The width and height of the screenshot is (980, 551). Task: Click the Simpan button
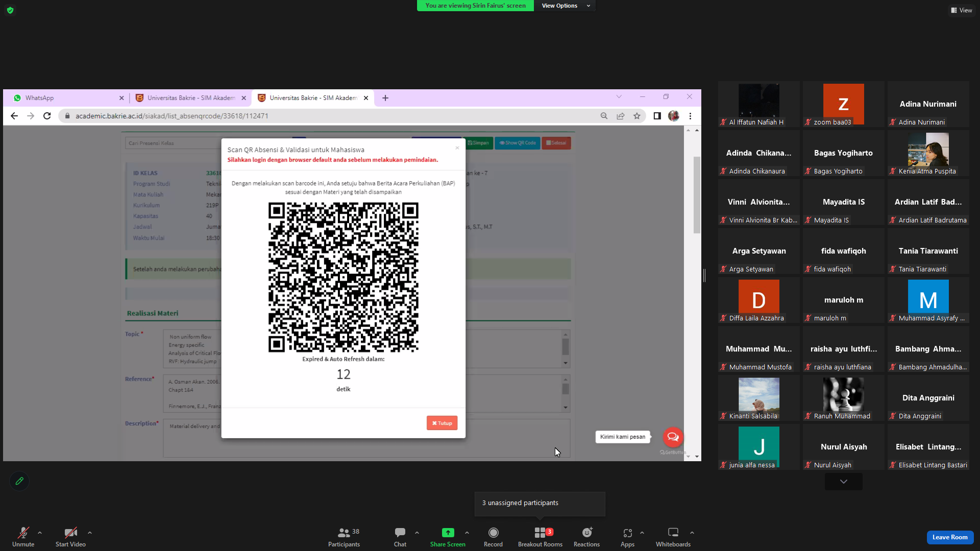[478, 143]
